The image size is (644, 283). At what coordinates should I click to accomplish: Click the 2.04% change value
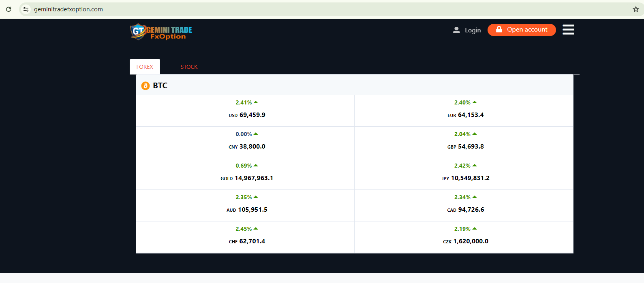click(462, 134)
